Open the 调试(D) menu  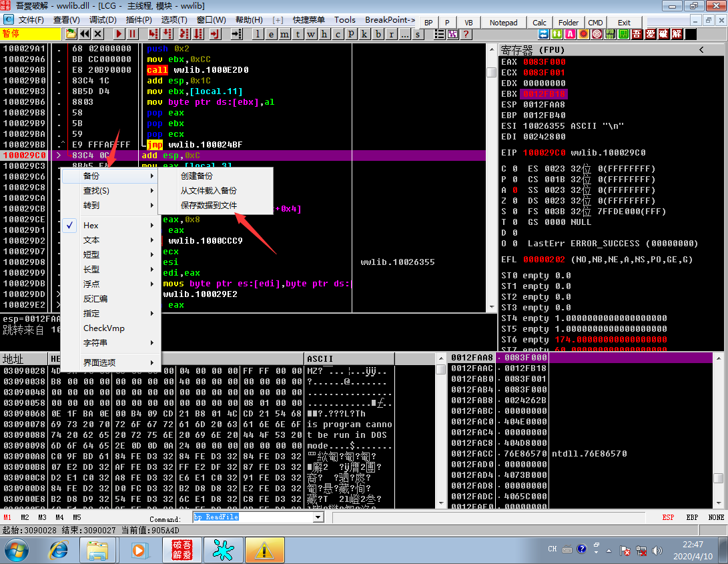(103, 20)
